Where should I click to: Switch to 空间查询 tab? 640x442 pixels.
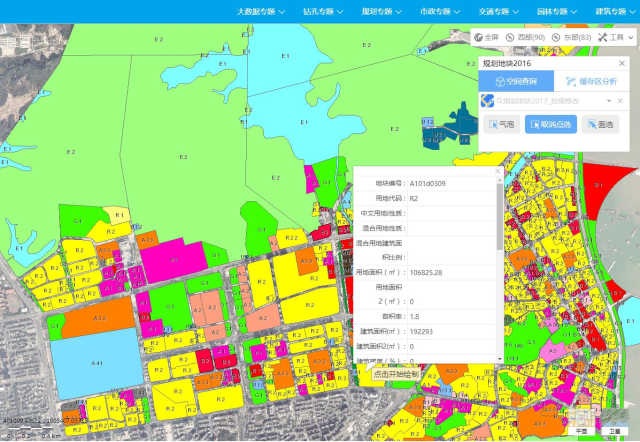(x=515, y=82)
